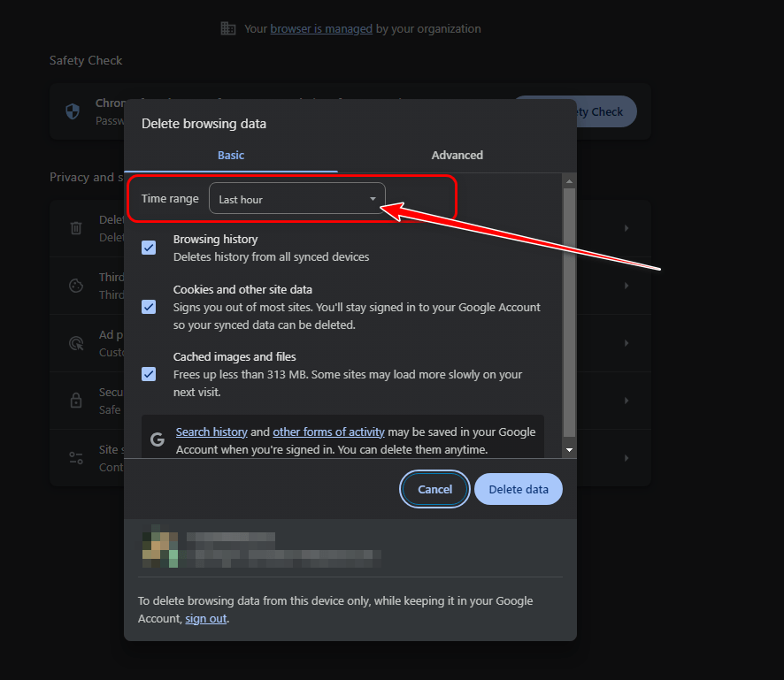Switch to the Advanced tab
This screenshot has width=784, height=680.
click(457, 155)
